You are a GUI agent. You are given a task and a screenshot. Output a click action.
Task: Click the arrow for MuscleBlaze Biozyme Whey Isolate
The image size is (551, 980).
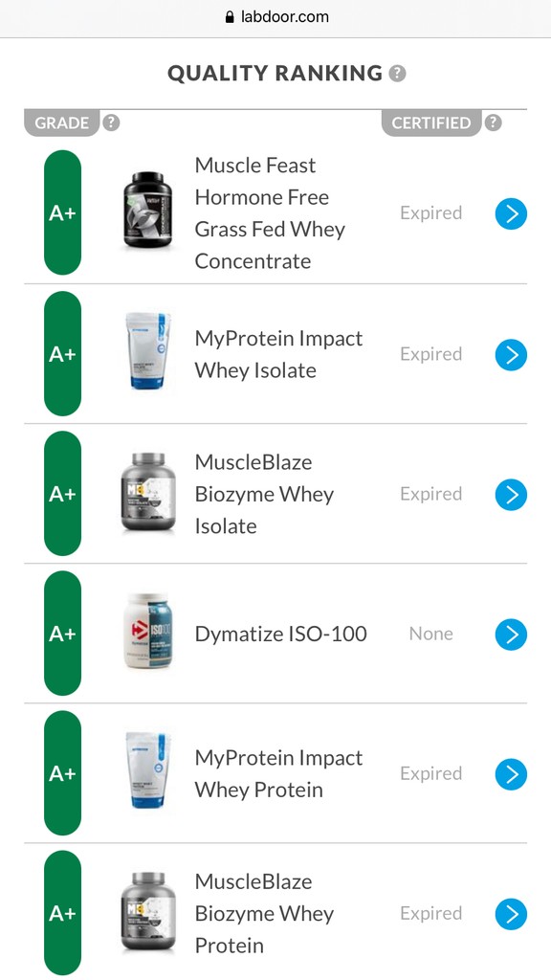coord(511,495)
